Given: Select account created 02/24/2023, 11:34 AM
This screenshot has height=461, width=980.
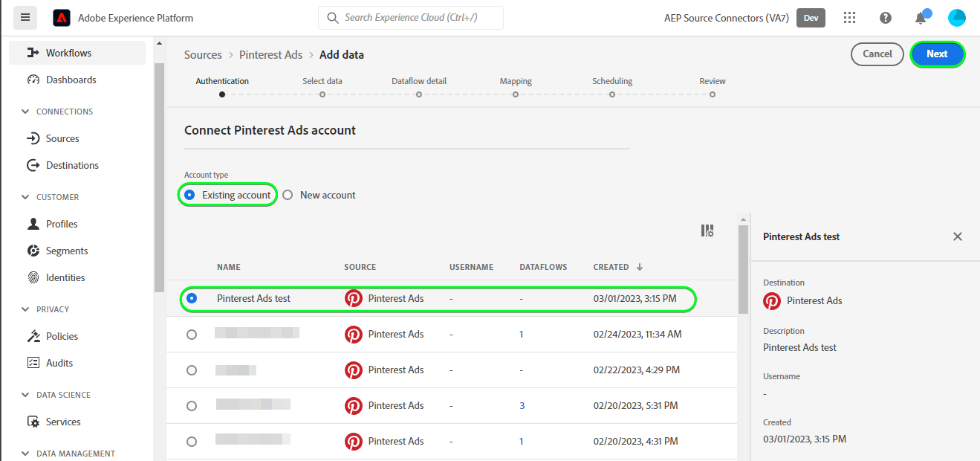Looking at the screenshot, I should [192, 335].
